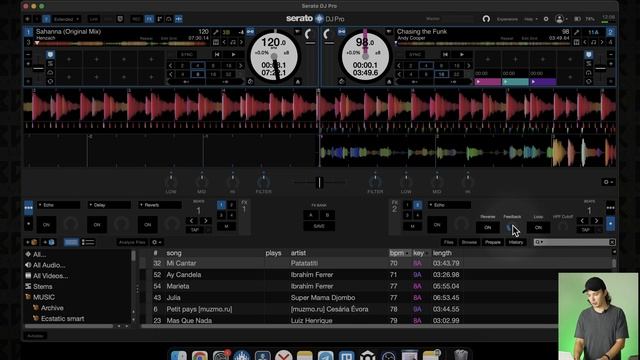Open the Reverb effect dropdown in FX 1
Image resolution: width=640 pixels, height=360 pixels.
tap(160, 205)
